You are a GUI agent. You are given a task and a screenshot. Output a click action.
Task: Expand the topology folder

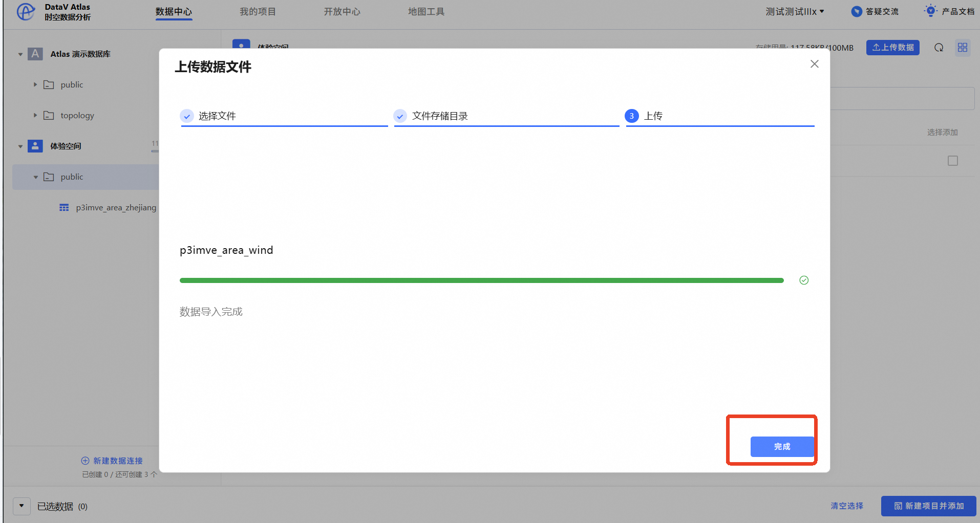pyautogui.click(x=35, y=115)
